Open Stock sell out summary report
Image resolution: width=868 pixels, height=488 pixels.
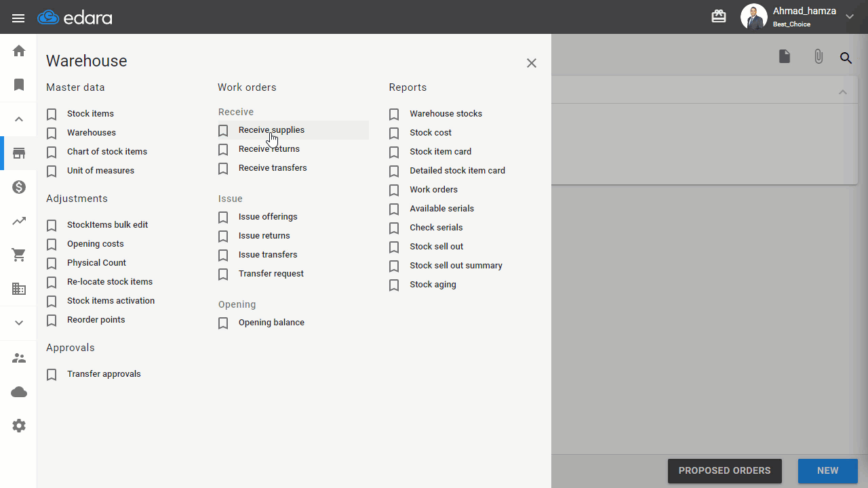click(456, 266)
